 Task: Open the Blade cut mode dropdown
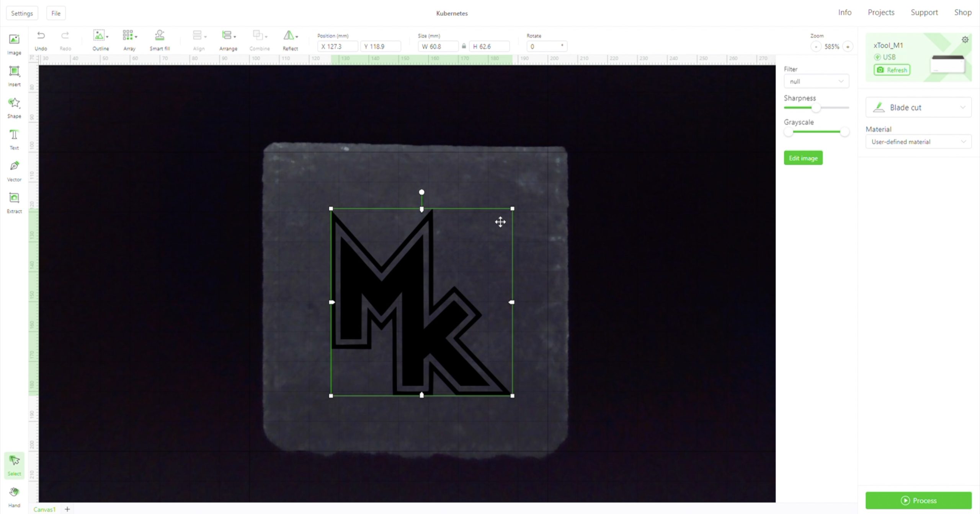(918, 107)
